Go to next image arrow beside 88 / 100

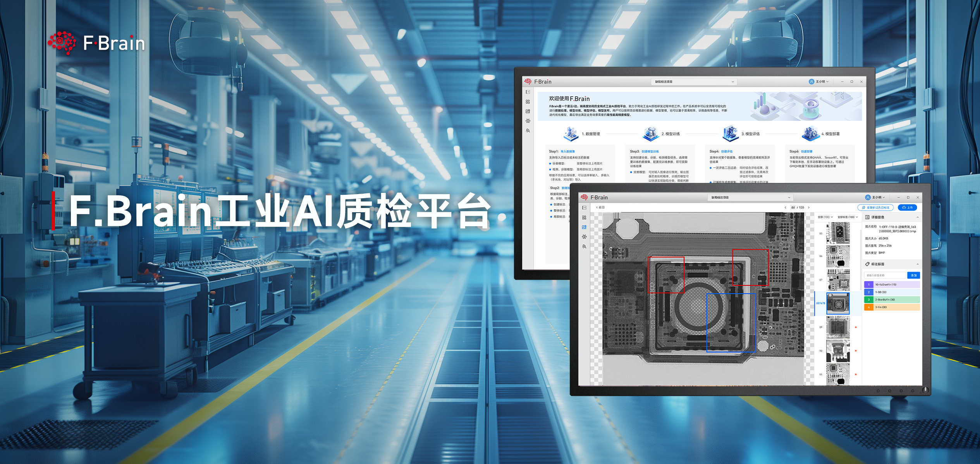tap(809, 208)
